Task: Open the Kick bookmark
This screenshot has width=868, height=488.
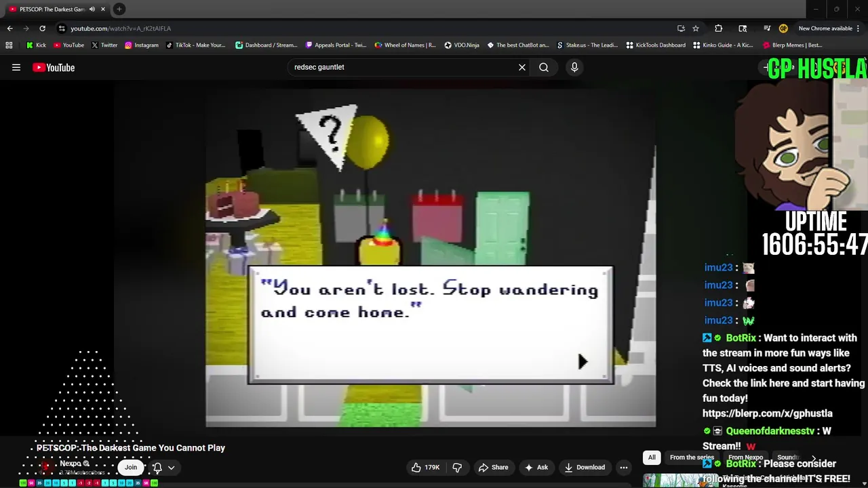Action: (x=36, y=45)
